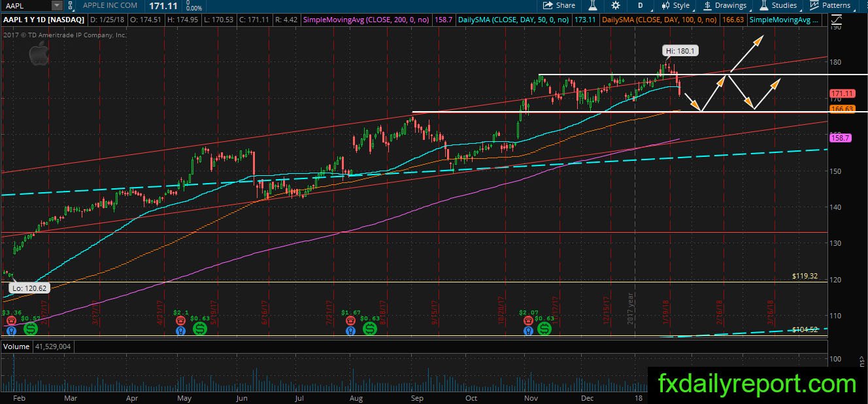Click the volume value 41,529,004
This screenshot has width=868, height=404.
pyautogui.click(x=54, y=346)
